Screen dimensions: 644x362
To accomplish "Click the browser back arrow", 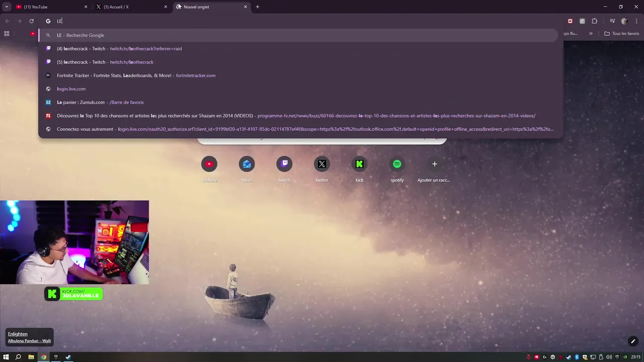I will pos(7,21).
